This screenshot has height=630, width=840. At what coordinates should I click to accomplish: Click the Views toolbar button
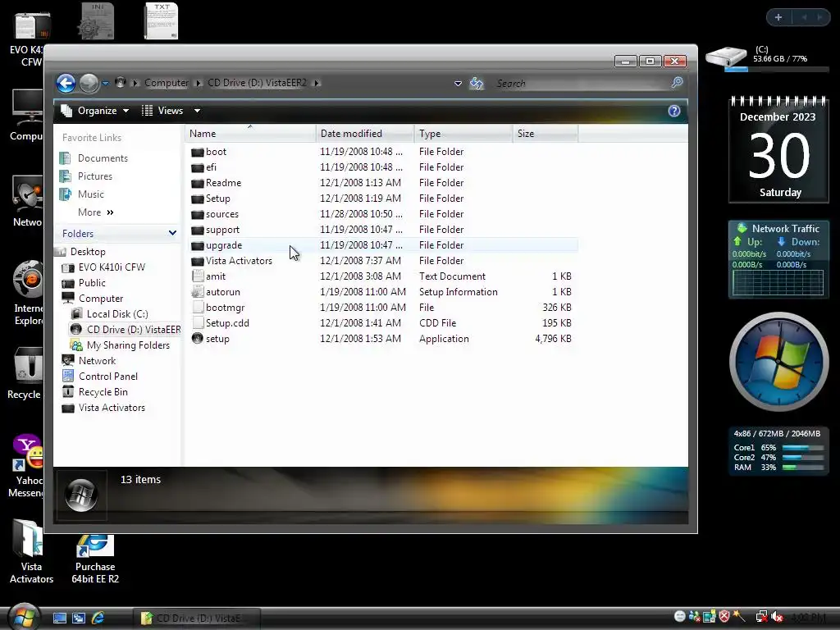(163, 111)
